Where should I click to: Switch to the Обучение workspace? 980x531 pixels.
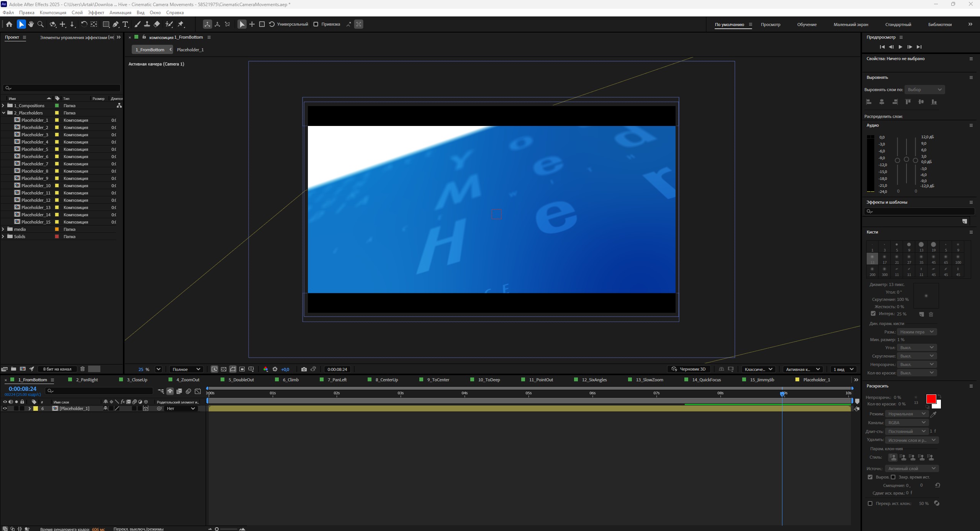point(807,25)
